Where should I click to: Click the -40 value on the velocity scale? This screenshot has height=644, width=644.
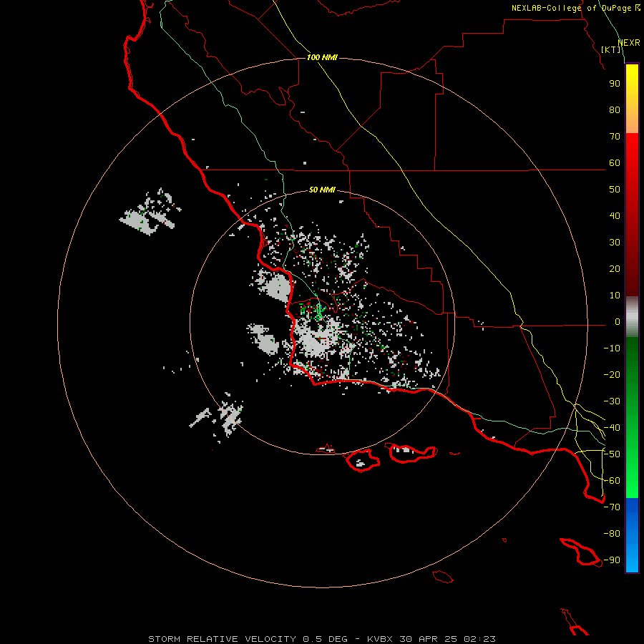[x=612, y=428]
